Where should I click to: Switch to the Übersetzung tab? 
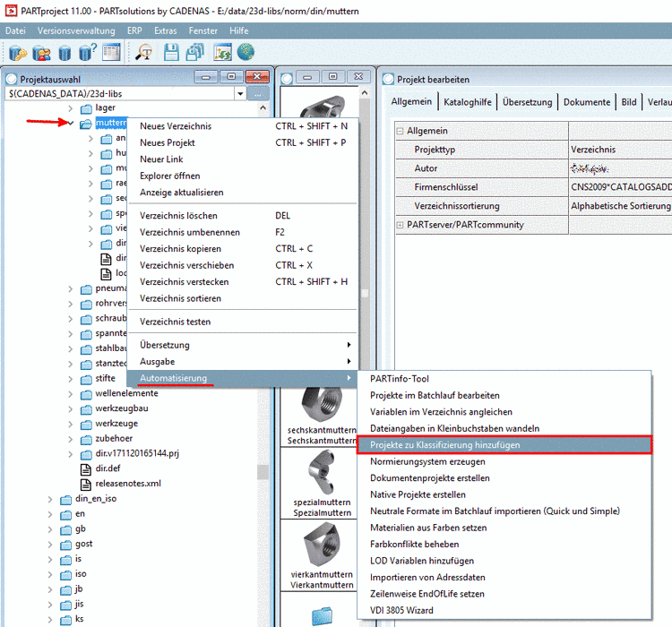(x=527, y=102)
